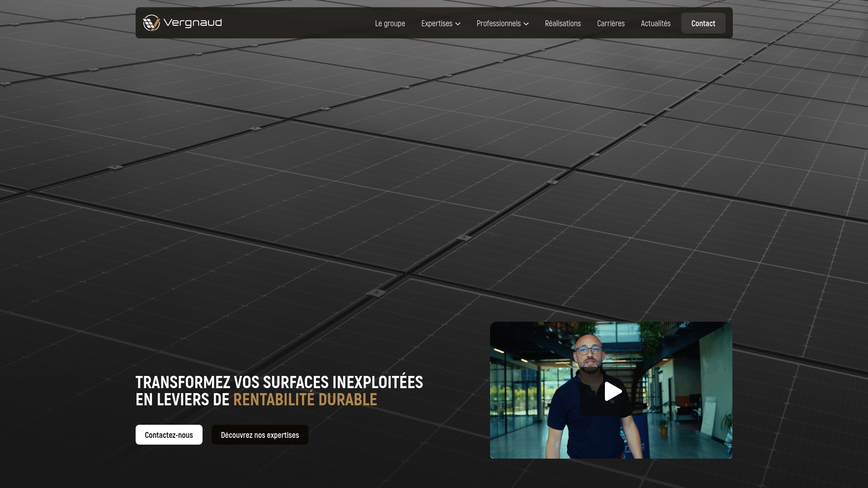This screenshot has height=488, width=868.
Task: Select Découvrez nos expertises button
Action: (x=260, y=435)
